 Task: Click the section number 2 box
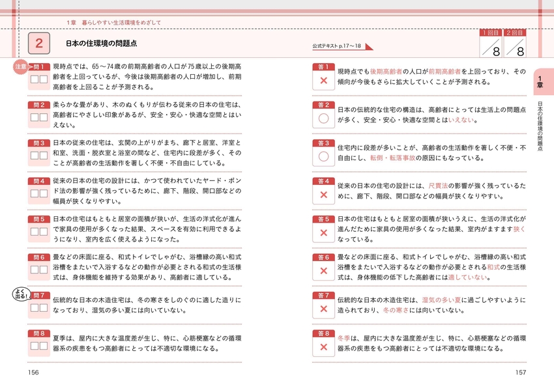[39, 43]
